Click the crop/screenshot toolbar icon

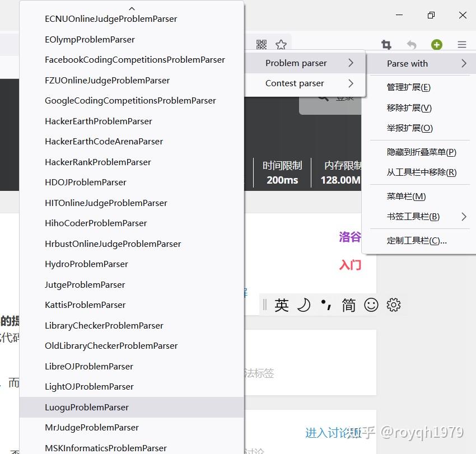pyautogui.click(x=386, y=44)
